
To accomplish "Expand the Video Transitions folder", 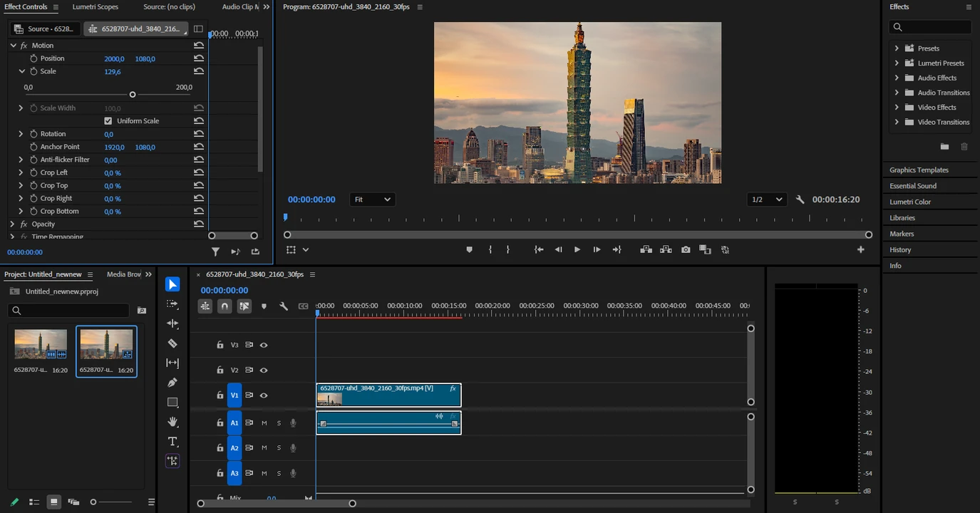I will click(x=897, y=122).
